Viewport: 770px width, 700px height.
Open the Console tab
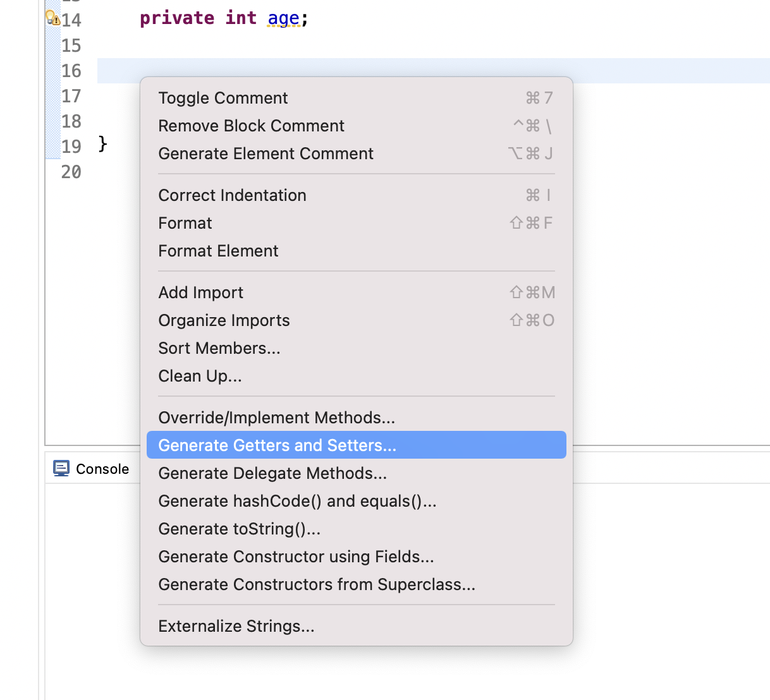92,469
